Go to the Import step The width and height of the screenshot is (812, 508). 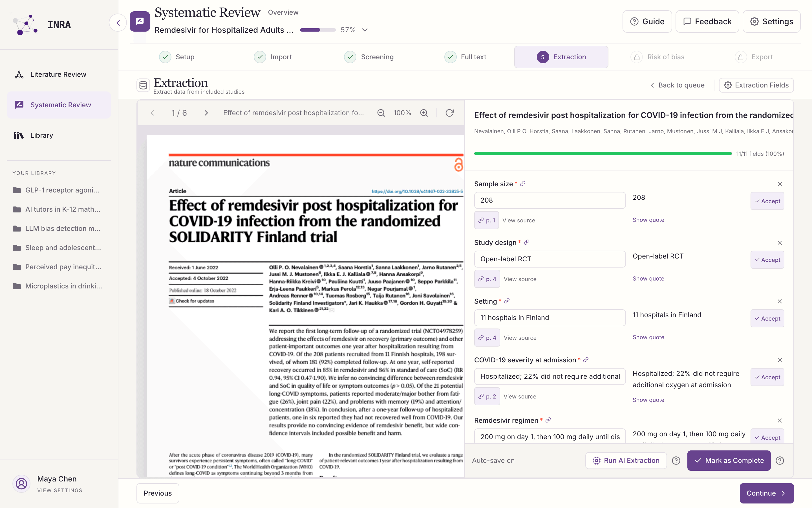click(273, 57)
